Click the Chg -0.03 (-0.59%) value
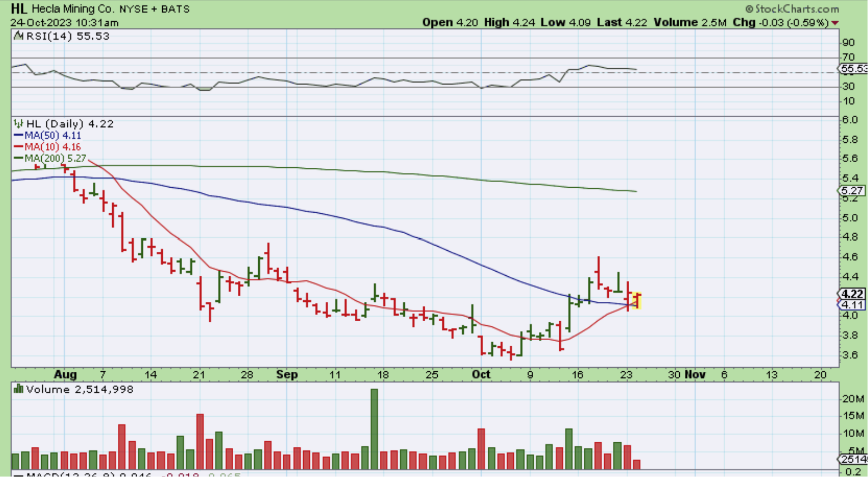The height and width of the screenshot is (477, 868). 781,22
